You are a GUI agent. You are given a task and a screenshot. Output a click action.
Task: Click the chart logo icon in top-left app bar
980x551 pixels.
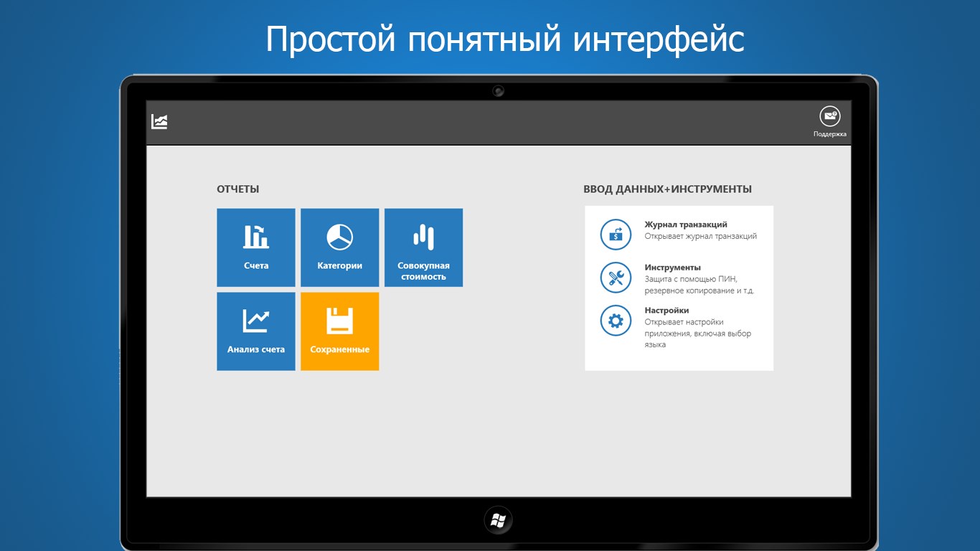pos(159,121)
